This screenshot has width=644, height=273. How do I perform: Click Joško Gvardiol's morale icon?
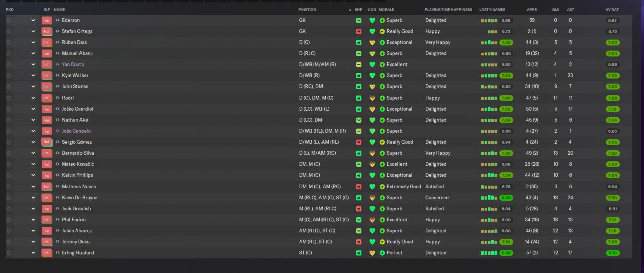(x=382, y=109)
